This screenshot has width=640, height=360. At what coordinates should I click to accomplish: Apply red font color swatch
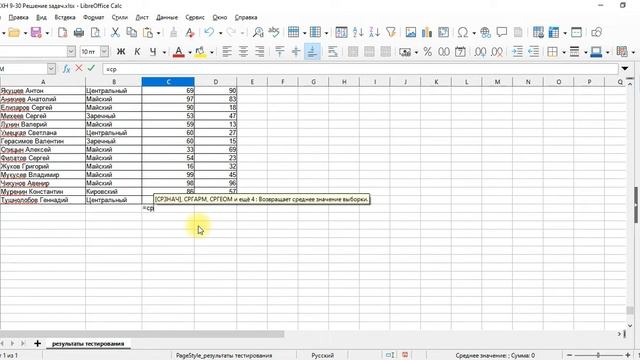point(178,52)
